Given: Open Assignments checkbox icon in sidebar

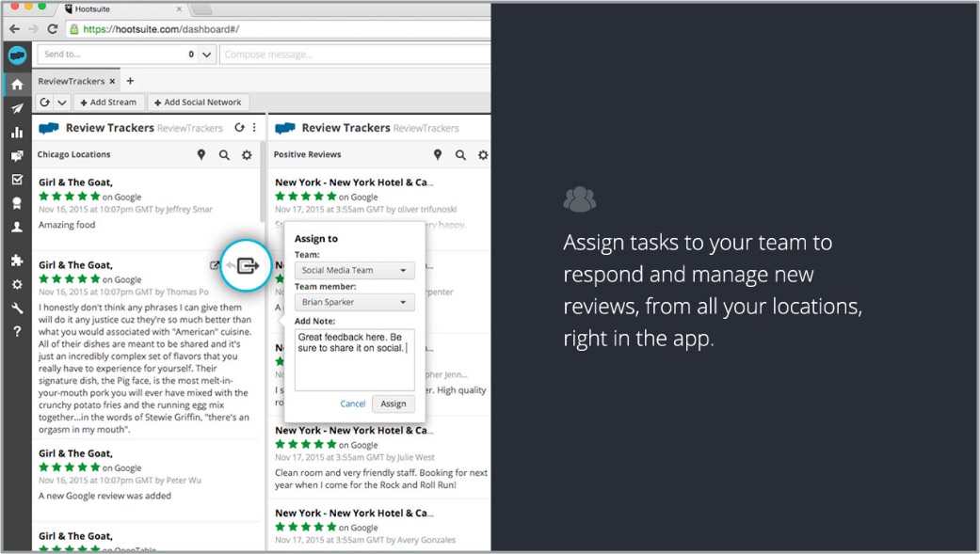Looking at the screenshot, I should click(x=17, y=180).
